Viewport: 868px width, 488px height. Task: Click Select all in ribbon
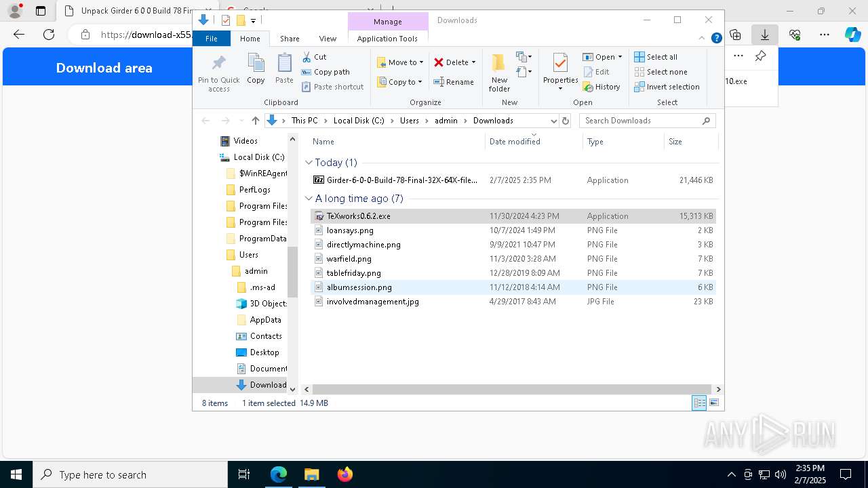(x=655, y=57)
